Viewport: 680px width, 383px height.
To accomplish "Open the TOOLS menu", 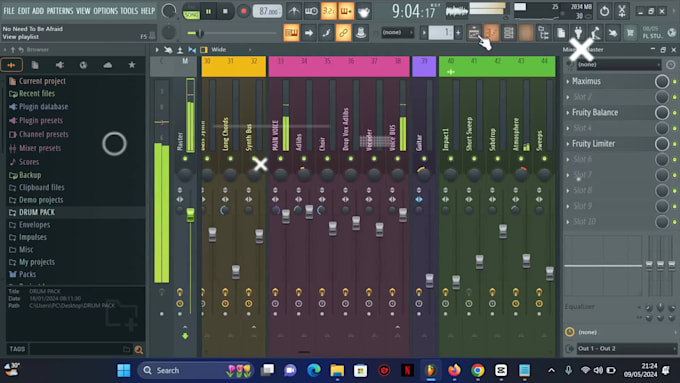I will tap(129, 11).
